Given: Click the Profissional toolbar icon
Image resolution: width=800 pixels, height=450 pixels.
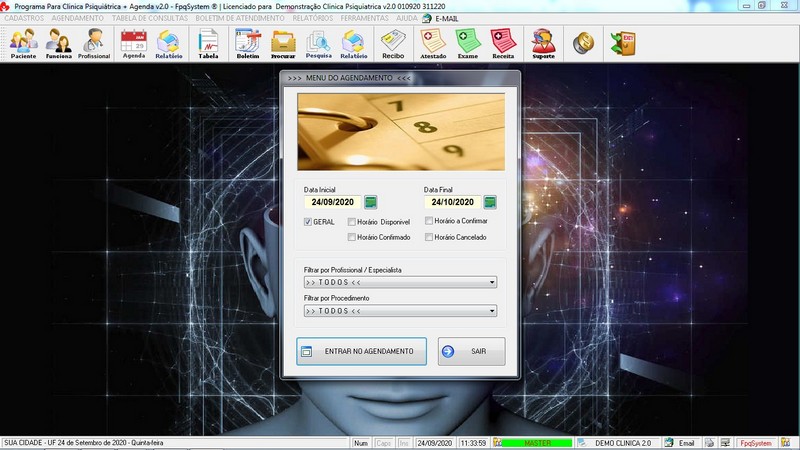Looking at the screenshot, I should click(94, 43).
